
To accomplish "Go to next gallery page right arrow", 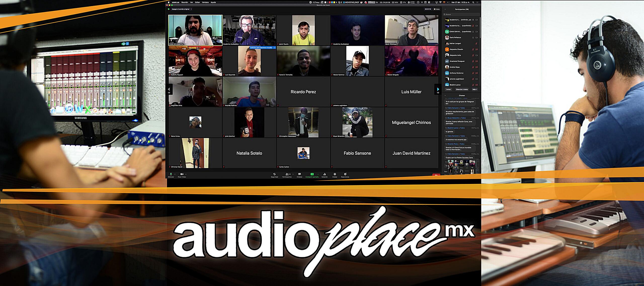I will click(438, 89).
